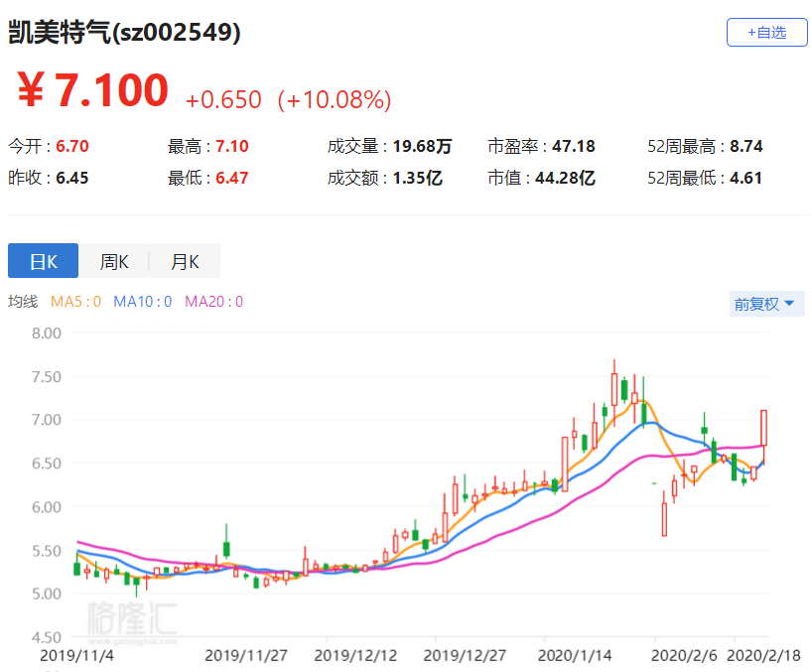Click the 昨收 previous close 6.45
Image resolution: width=812 pixels, height=672 pixels.
(72, 178)
